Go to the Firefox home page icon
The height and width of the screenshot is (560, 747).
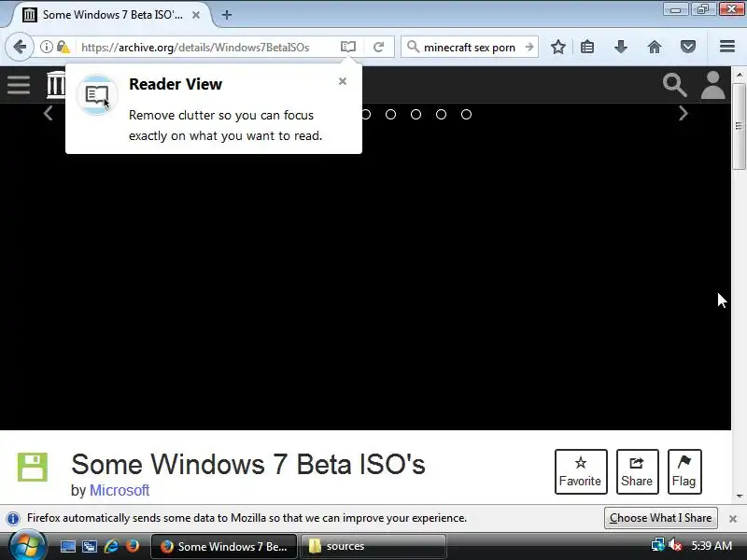655,47
